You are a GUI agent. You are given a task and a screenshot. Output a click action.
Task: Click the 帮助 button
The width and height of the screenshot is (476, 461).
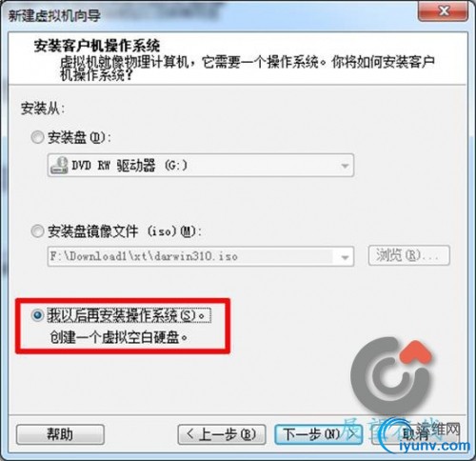60,434
